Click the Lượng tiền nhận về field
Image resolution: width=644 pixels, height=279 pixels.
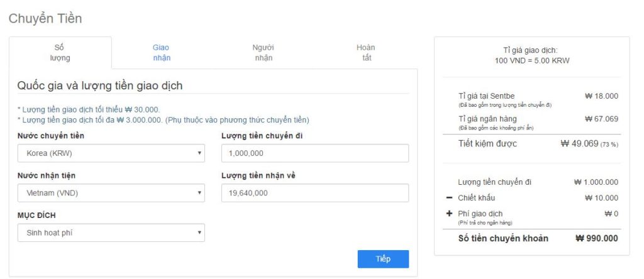(x=315, y=193)
